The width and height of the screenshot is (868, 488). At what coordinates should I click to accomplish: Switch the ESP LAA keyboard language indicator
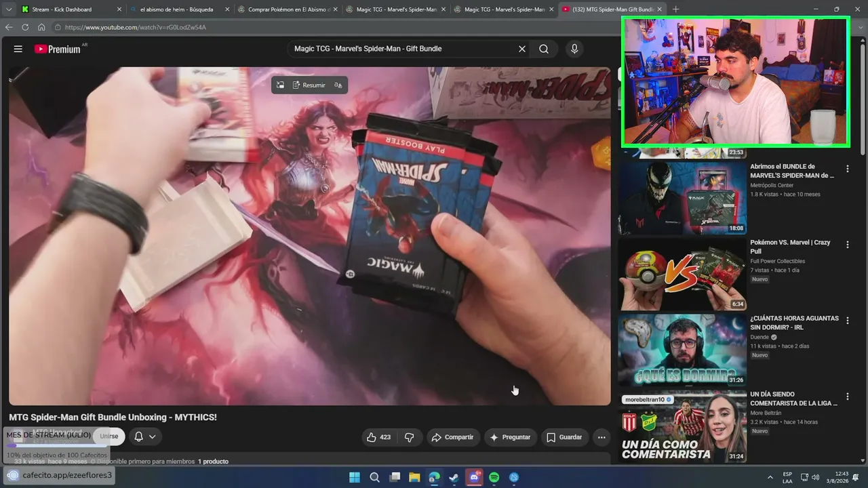tap(787, 477)
